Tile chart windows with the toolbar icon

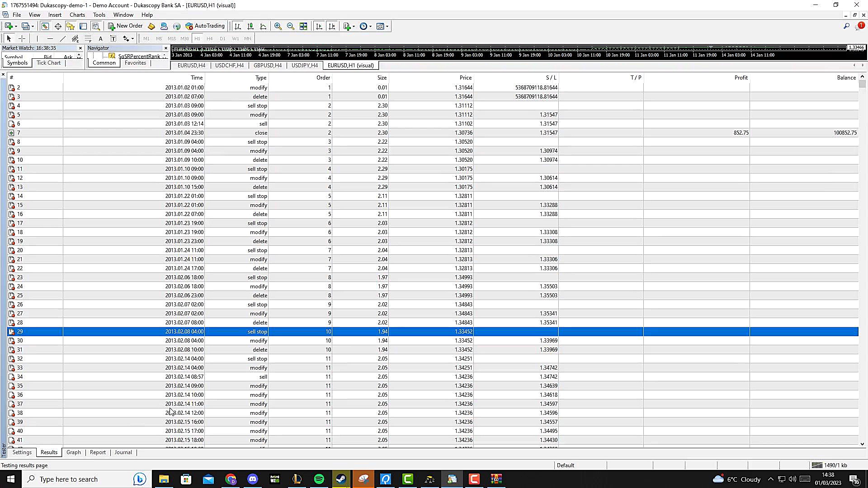(x=303, y=26)
